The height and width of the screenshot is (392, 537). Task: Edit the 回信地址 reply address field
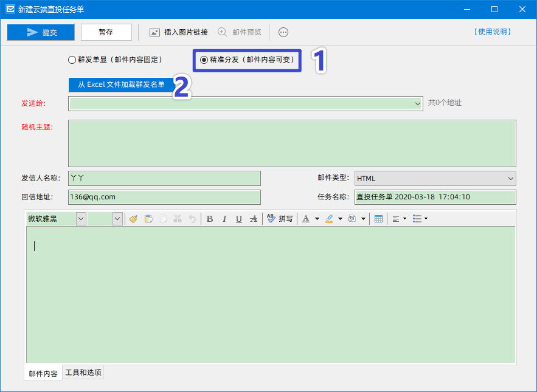tap(164, 197)
